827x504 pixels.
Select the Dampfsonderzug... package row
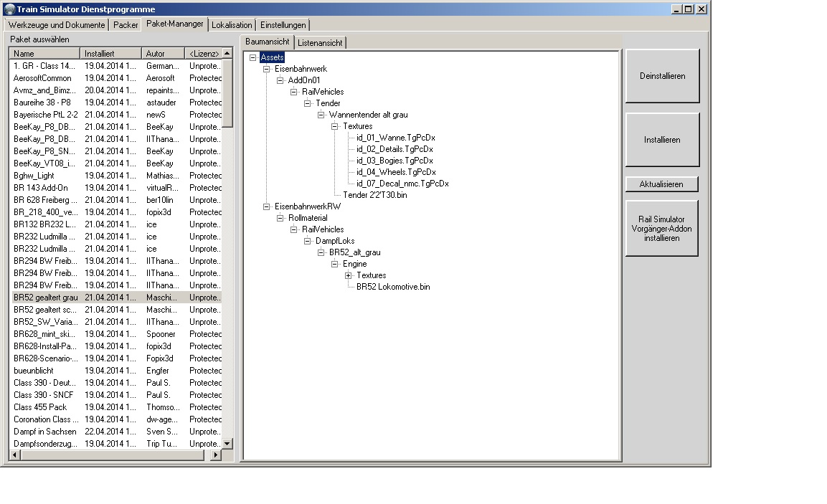[116, 444]
